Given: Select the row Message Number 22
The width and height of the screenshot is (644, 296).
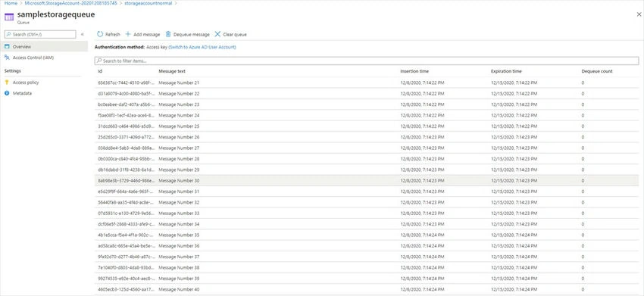Looking at the screenshot, I should pyautogui.click(x=367, y=94).
